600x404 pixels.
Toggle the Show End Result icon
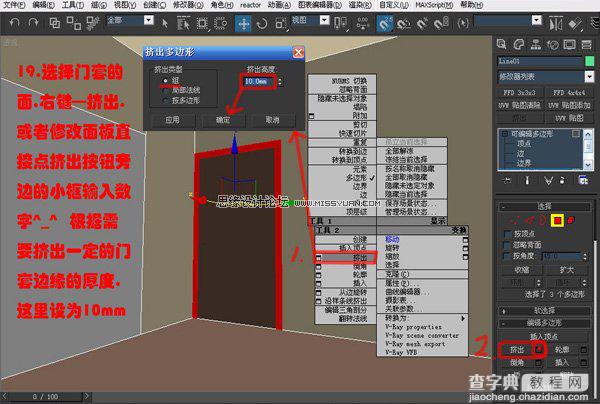click(x=527, y=180)
